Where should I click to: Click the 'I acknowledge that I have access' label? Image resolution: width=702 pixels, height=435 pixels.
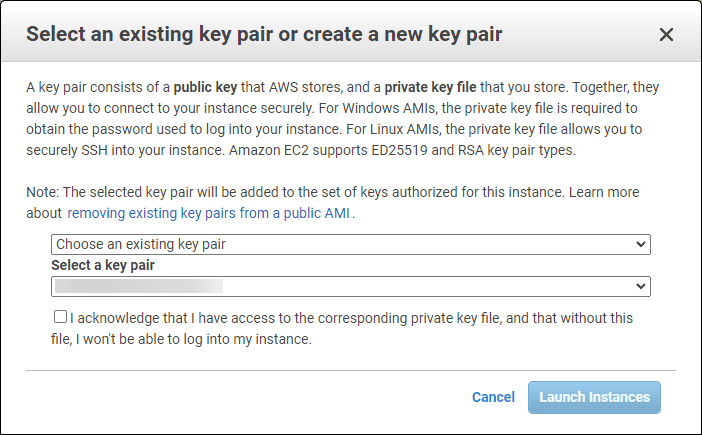click(350, 318)
